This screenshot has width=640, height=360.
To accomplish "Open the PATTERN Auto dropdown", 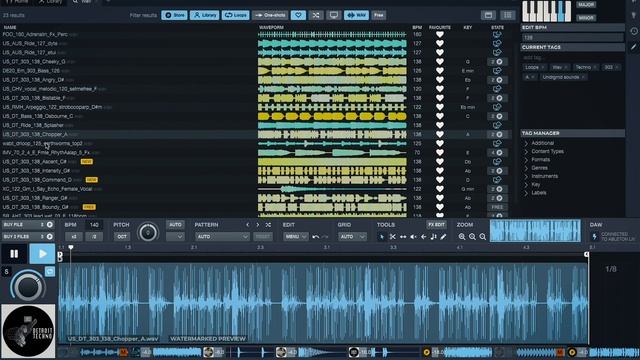I will [x=222, y=237].
